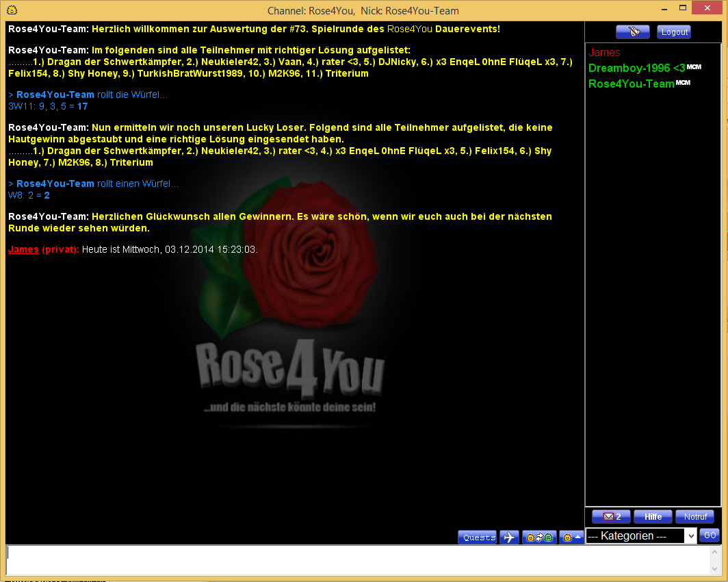Select James in the user list

[x=604, y=53]
